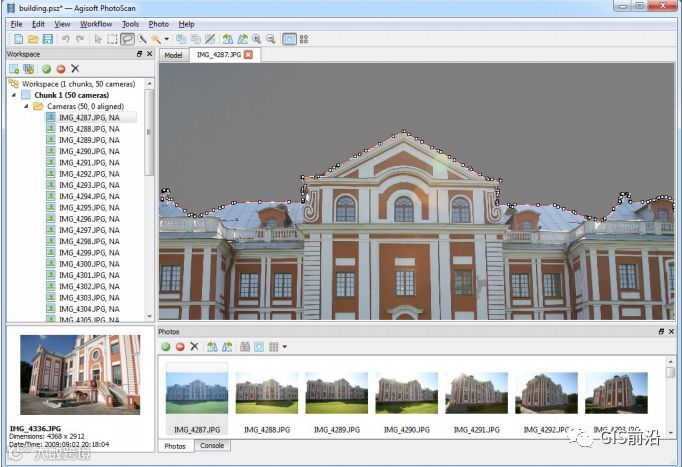Open the Edit menu

[x=38, y=24]
